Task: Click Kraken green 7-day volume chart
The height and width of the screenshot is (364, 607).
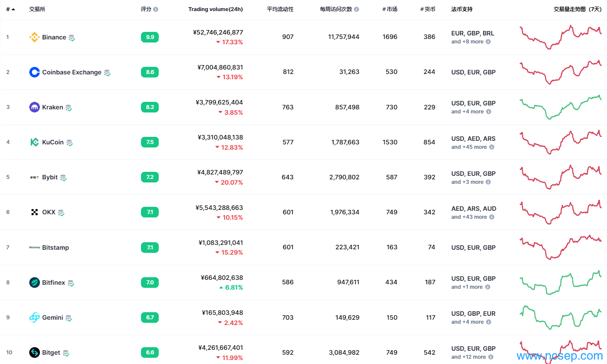Action: [560, 107]
